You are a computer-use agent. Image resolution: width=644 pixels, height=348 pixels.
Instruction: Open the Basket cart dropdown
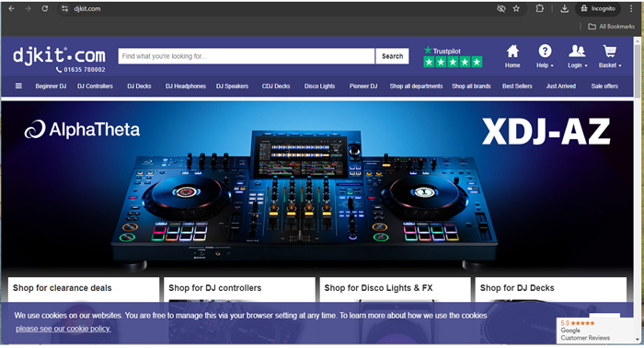point(610,56)
